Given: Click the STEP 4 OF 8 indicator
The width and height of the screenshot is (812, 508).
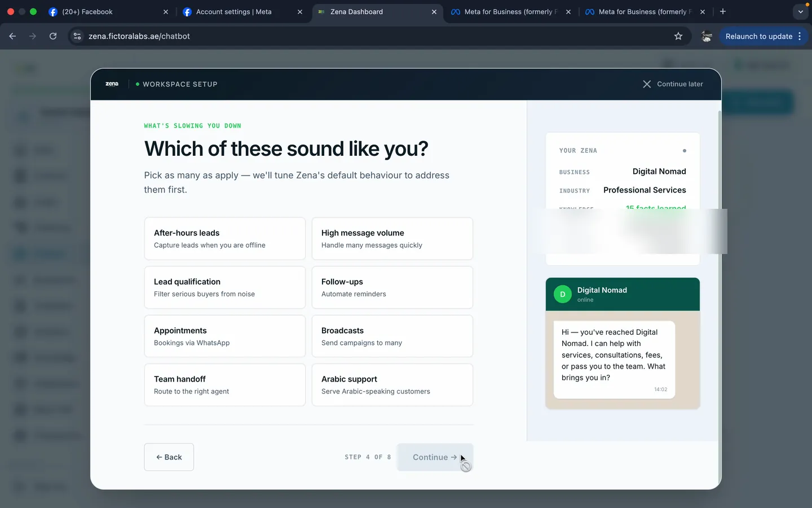Looking at the screenshot, I should click(x=368, y=457).
